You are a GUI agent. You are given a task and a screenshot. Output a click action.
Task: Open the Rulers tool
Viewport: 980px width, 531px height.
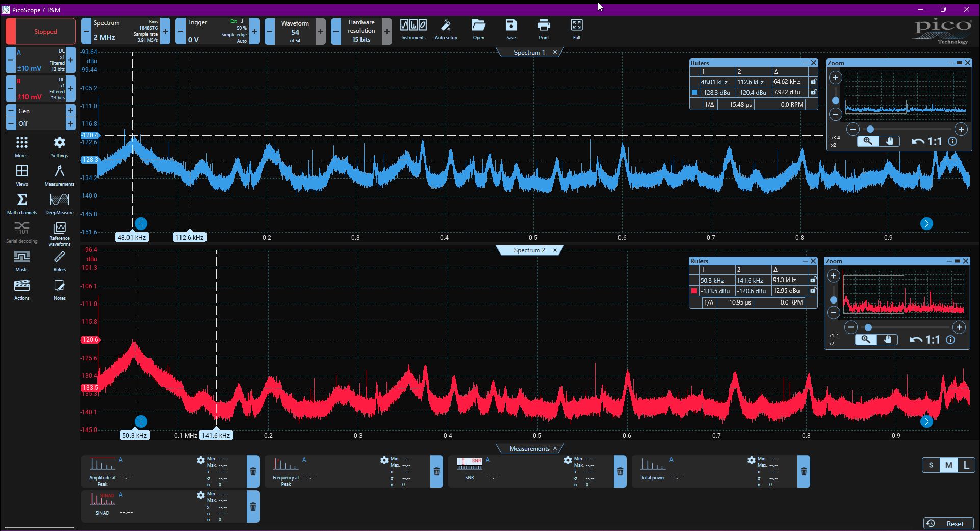point(60,261)
